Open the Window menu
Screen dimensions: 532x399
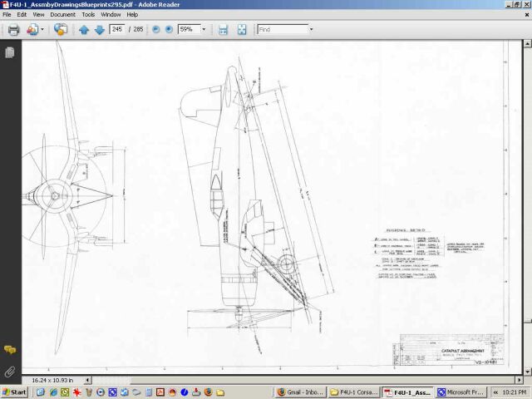(x=111, y=15)
